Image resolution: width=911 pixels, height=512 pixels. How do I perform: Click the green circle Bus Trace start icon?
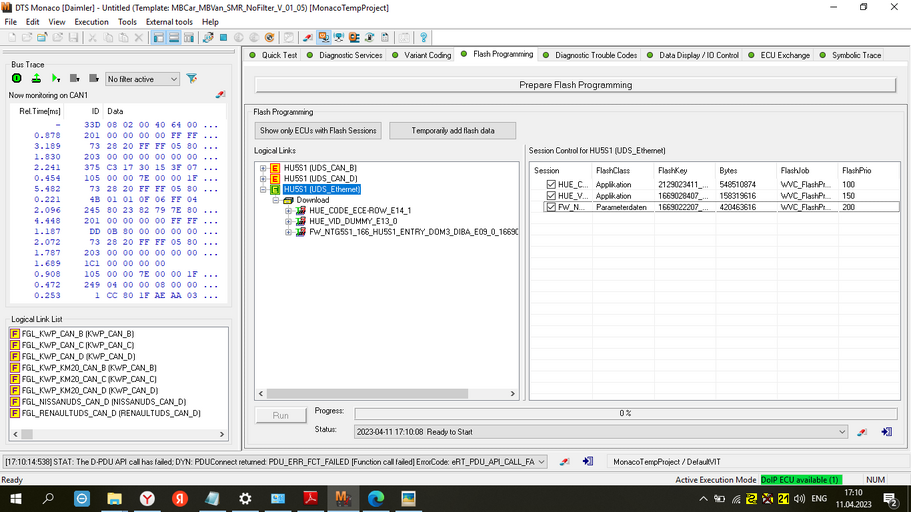(17, 78)
